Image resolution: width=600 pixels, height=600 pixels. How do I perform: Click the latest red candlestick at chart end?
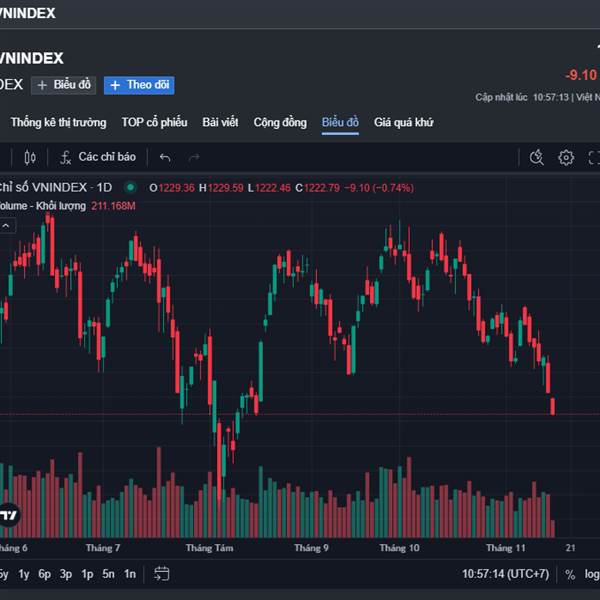(x=553, y=406)
